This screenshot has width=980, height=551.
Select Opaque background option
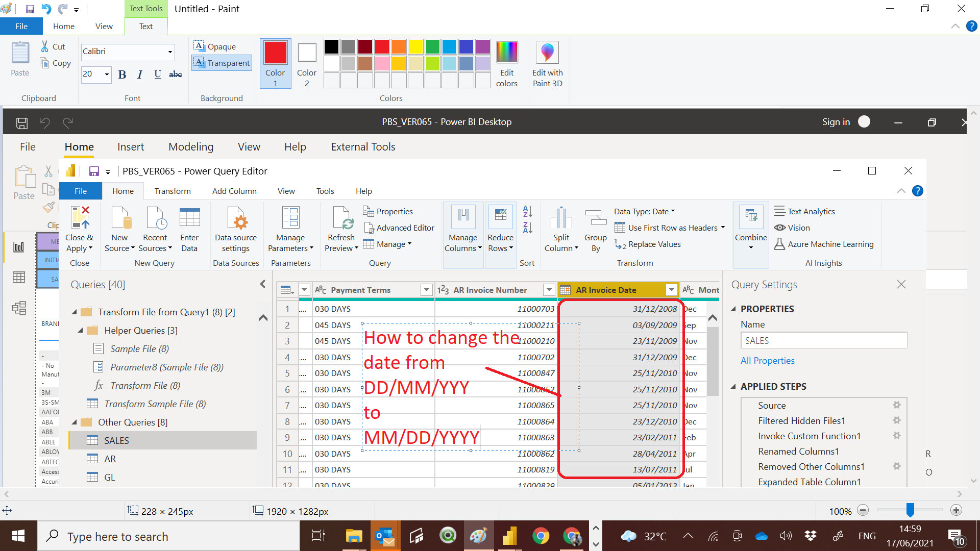coord(215,46)
